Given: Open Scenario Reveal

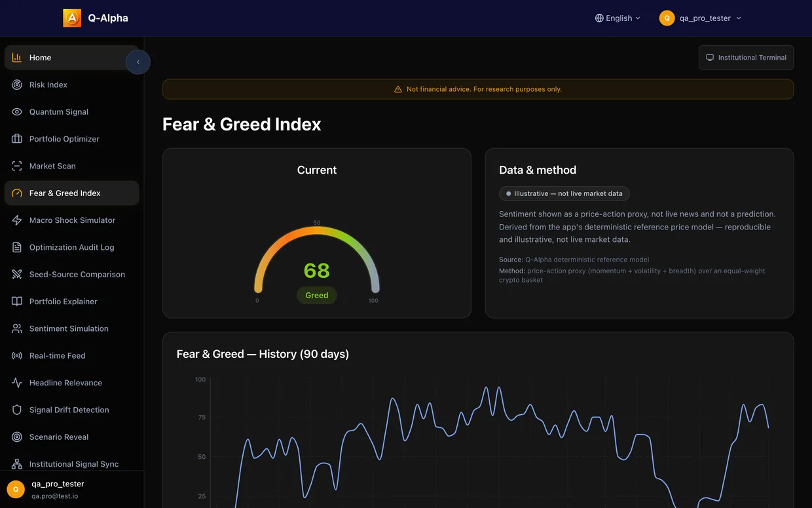Looking at the screenshot, I should click(71, 437).
